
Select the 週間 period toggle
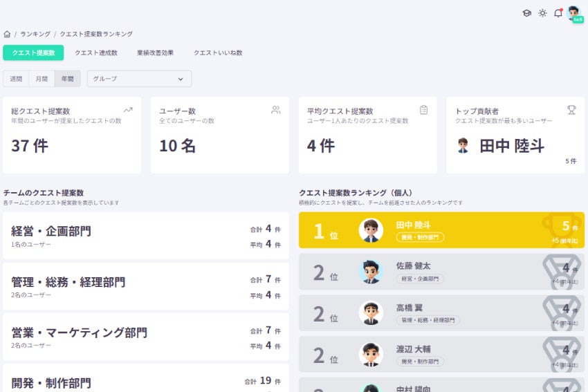pos(16,79)
